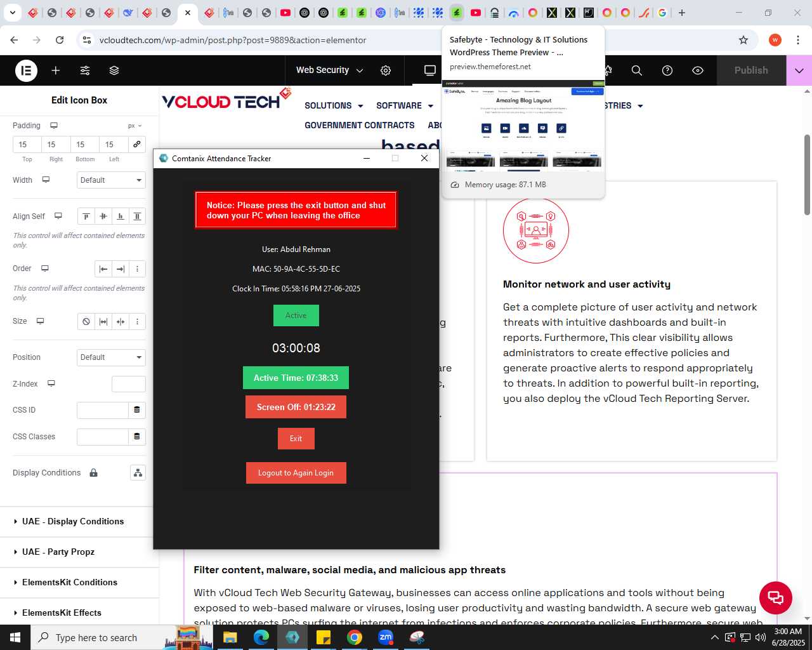The height and width of the screenshot is (650, 812).
Task: Open the Structure layers icon
Action: [114, 70]
